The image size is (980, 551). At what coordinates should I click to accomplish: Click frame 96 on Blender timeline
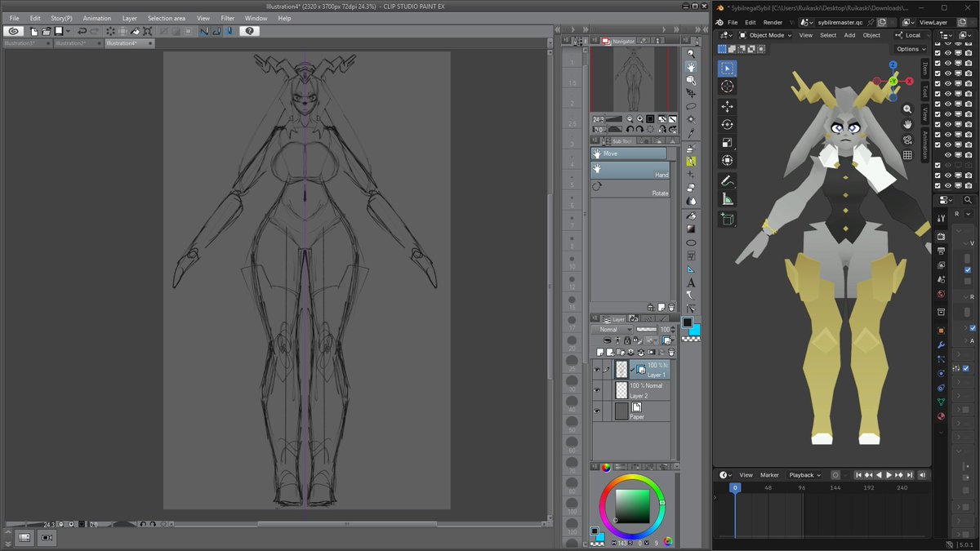[x=801, y=487]
